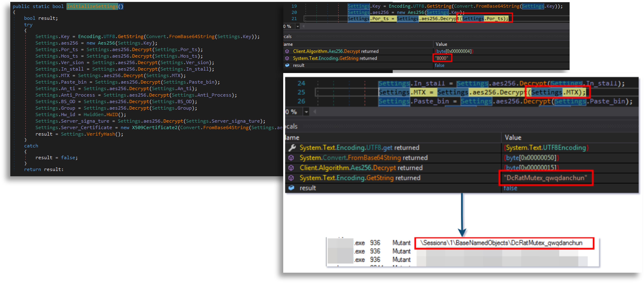This screenshot has height=283, width=644.
Task: Click the Value column header in upper Locals
Action: pos(441,44)
